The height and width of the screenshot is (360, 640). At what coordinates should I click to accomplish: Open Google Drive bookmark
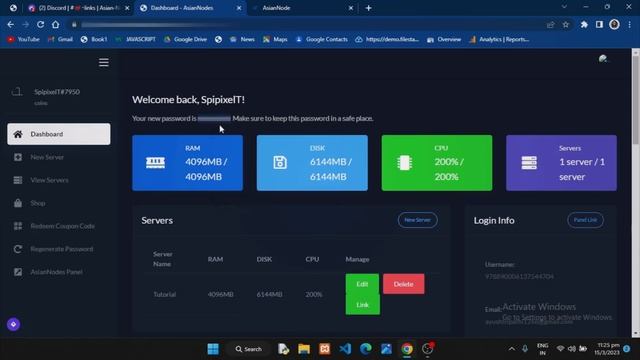[186, 39]
